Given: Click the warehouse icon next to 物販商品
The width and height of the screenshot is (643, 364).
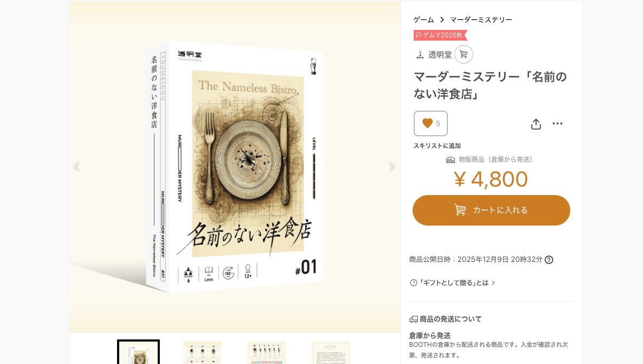Looking at the screenshot, I should [x=450, y=159].
